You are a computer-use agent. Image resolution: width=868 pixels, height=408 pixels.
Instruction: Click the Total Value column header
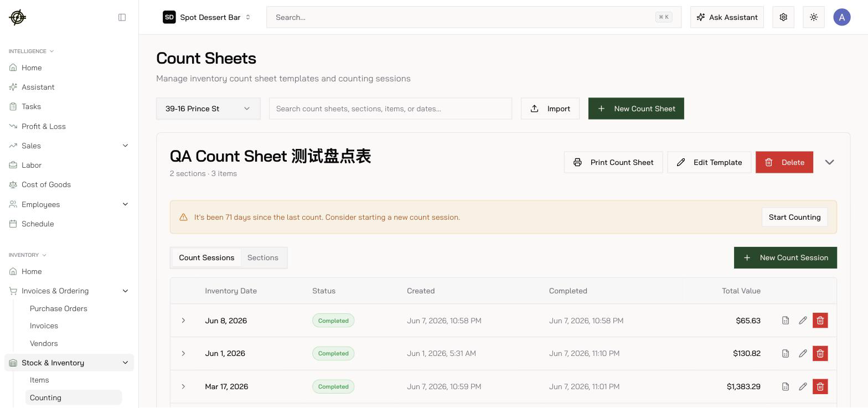[741, 291]
